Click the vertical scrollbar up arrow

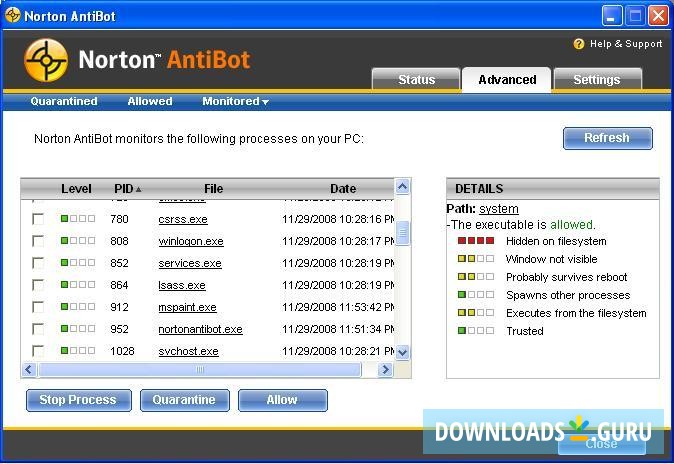point(402,187)
